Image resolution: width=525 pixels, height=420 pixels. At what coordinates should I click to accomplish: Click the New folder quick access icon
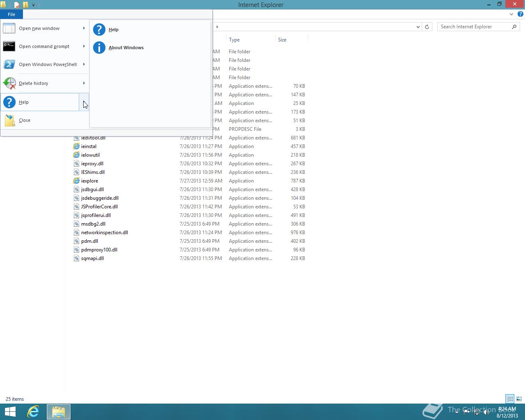[x=25, y=5]
